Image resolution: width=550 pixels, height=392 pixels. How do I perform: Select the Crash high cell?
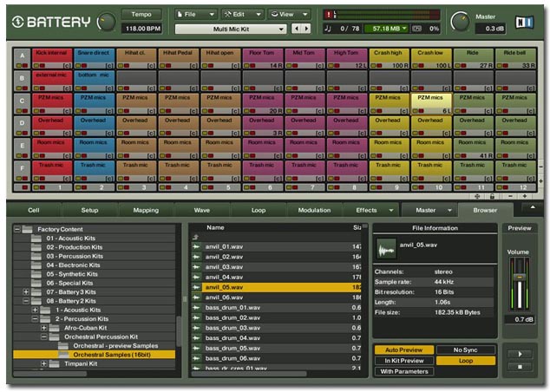pyautogui.click(x=389, y=59)
